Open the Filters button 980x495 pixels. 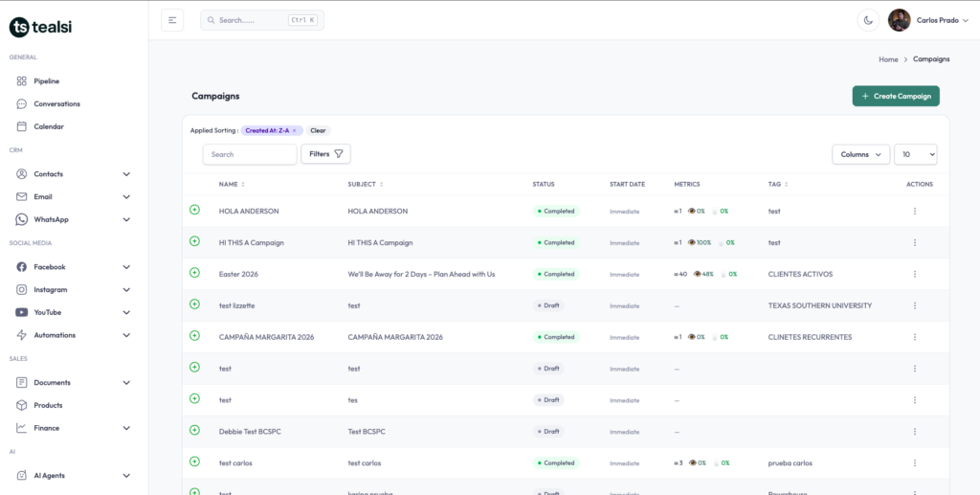(x=325, y=154)
